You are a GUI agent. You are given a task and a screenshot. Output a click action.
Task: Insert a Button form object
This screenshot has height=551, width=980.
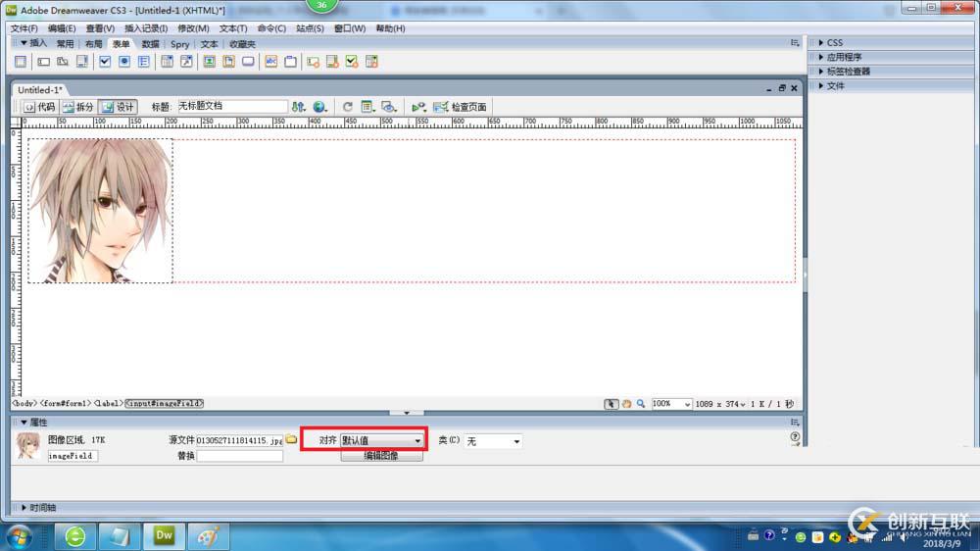248,62
